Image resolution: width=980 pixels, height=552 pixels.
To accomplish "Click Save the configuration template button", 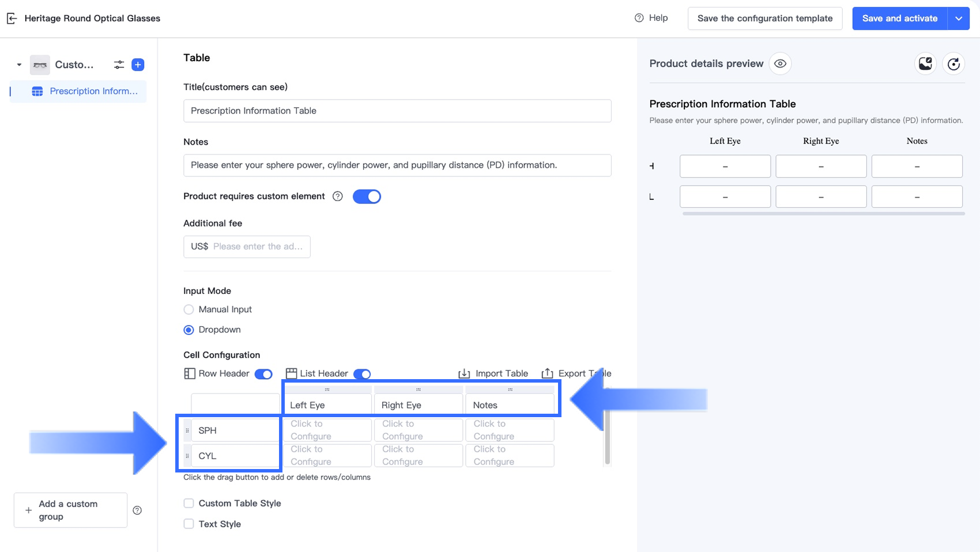I will click(x=764, y=18).
